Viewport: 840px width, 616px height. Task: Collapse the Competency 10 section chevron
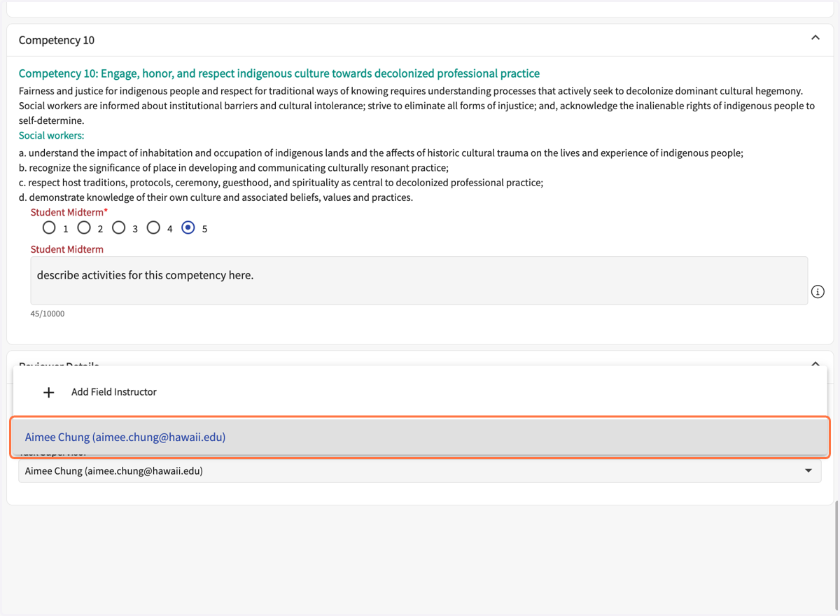815,38
